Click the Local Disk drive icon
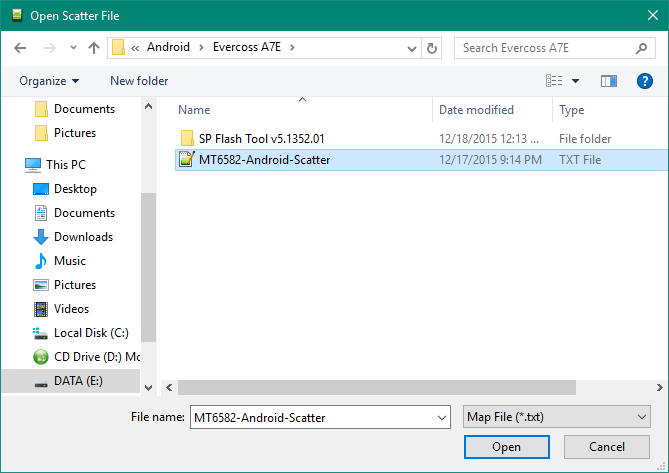The image size is (669, 473). tap(40, 334)
